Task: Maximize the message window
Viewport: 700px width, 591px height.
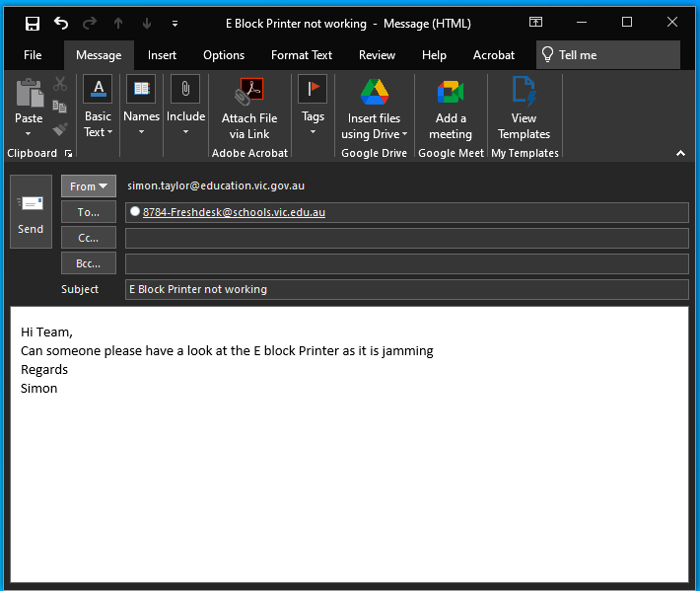Action: click(x=627, y=22)
